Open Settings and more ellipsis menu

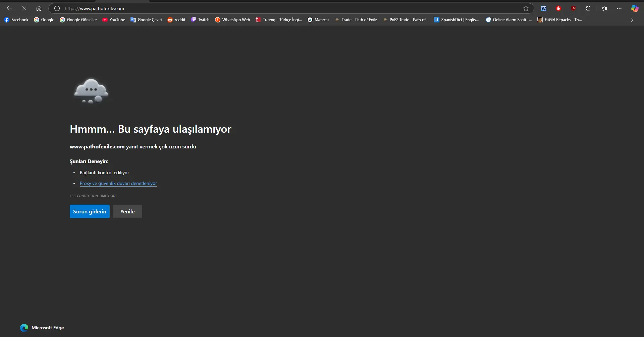click(619, 8)
